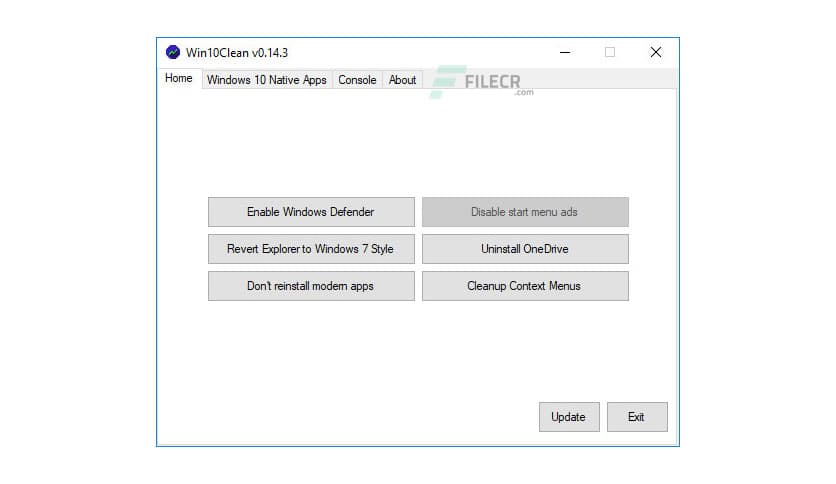Open the About tab

[x=402, y=80]
